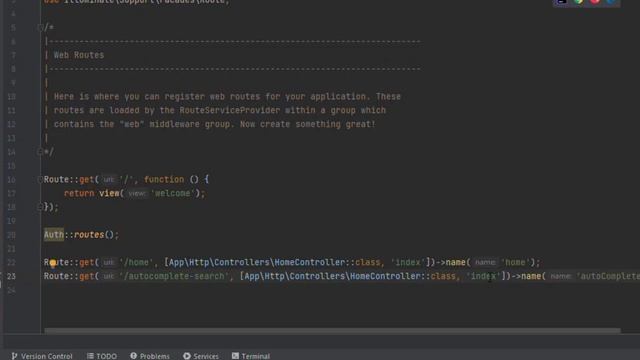
Task: Click the 'uri:' inlay hint on line 16
Action: click(109, 179)
